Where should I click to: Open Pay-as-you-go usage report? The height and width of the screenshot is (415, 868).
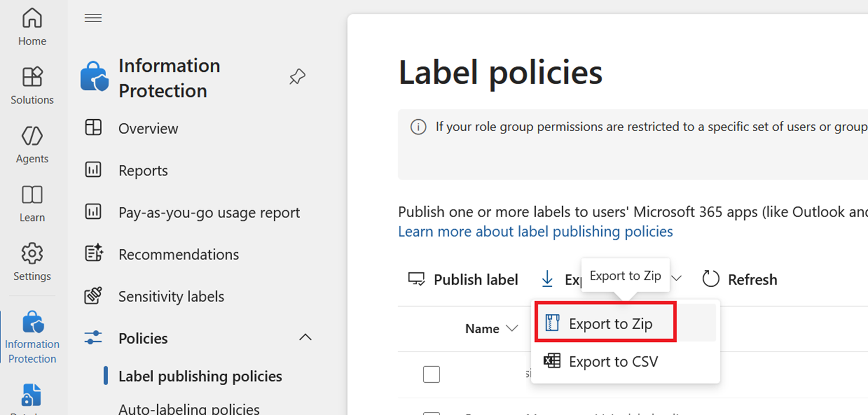[x=209, y=212]
